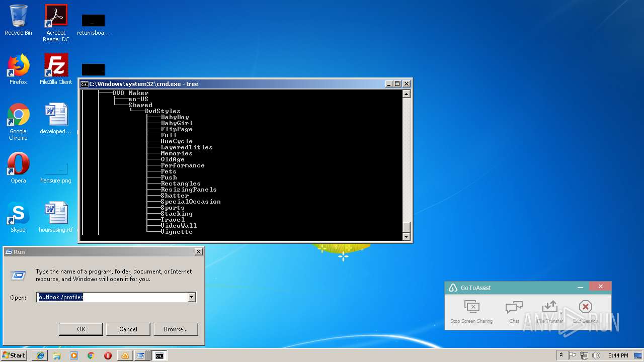Open the cmd.exe window system menu icon

(x=85, y=84)
